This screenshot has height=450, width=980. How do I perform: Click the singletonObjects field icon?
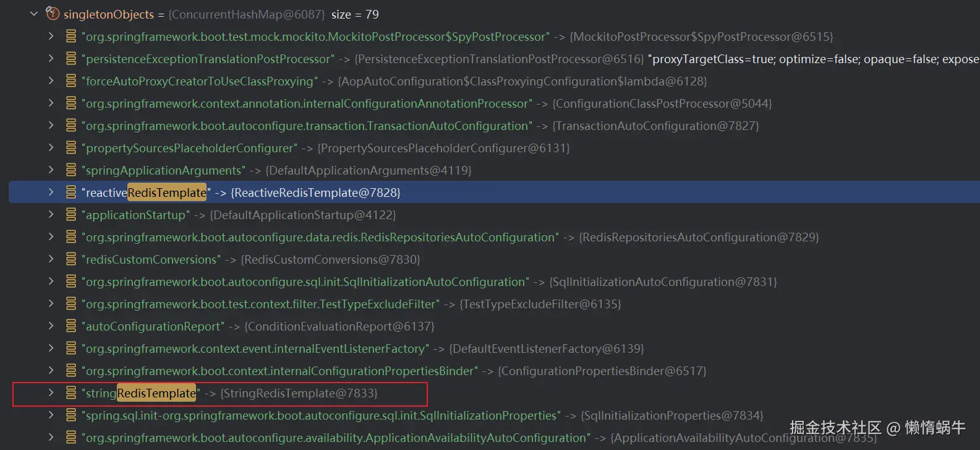click(53, 14)
